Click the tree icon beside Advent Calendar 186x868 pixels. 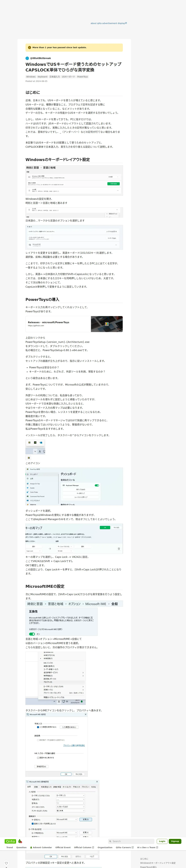click(x=31, y=847)
